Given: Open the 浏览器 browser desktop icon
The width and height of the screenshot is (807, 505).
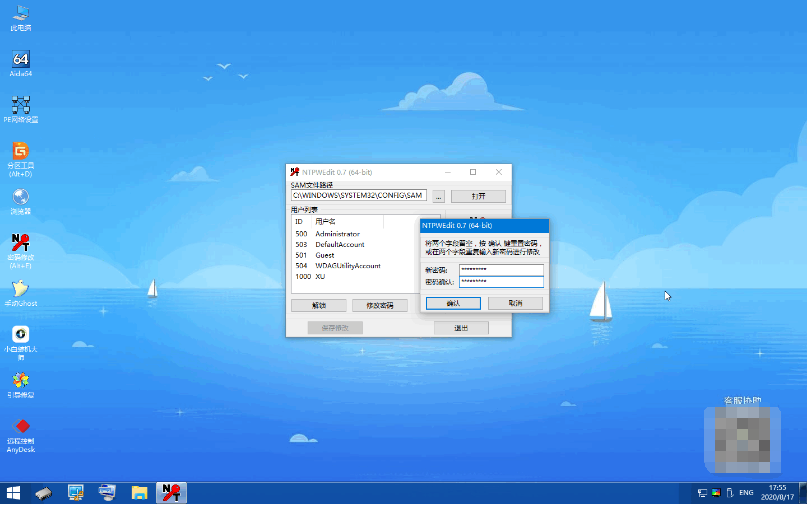Looking at the screenshot, I should tap(20, 197).
